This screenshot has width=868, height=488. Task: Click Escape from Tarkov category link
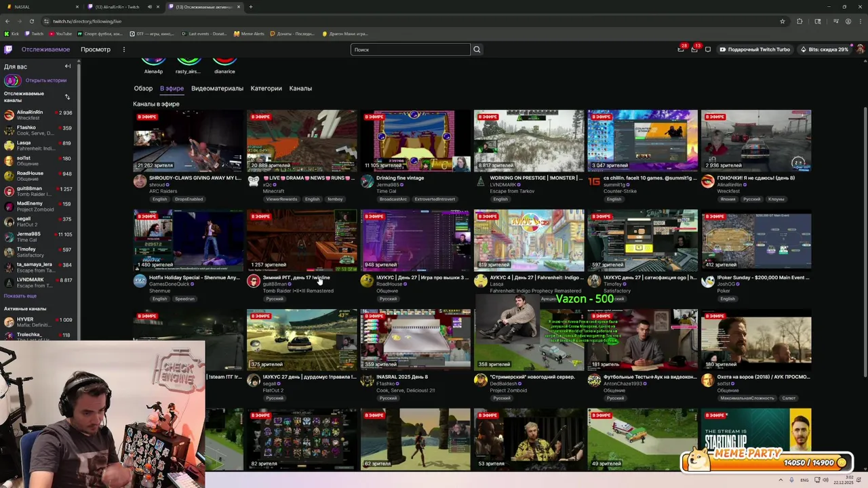point(513,191)
